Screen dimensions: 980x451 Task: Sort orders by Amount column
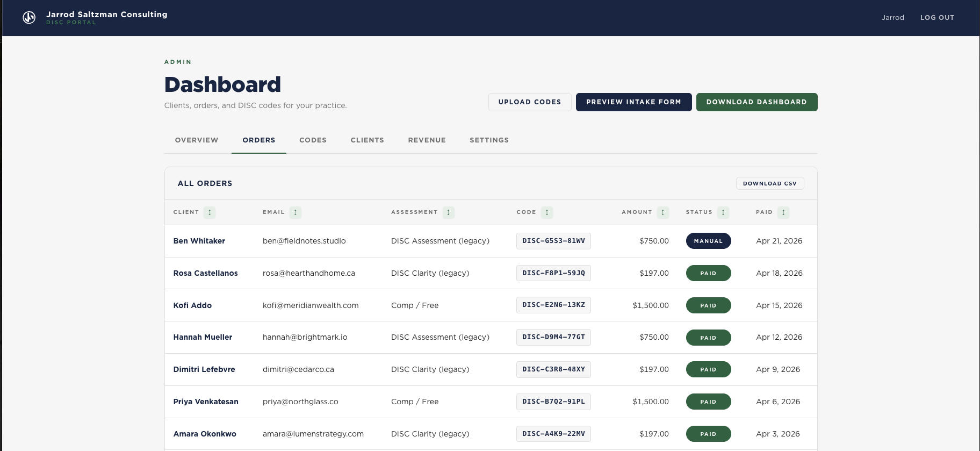pyautogui.click(x=663, y=212)
